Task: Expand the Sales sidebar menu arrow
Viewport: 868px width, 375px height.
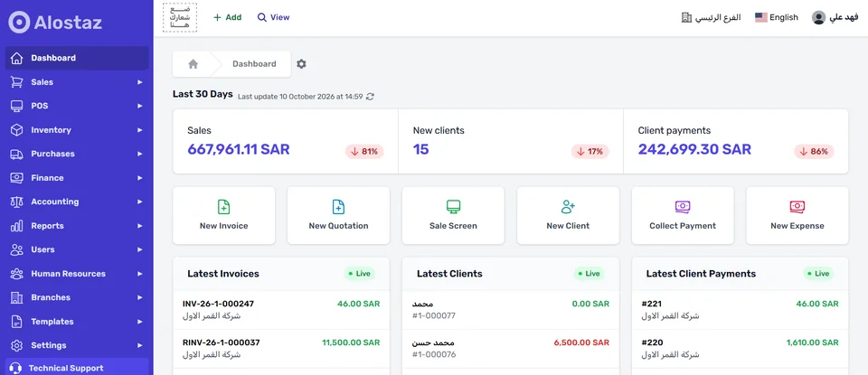Action: (x=139, y=82)
